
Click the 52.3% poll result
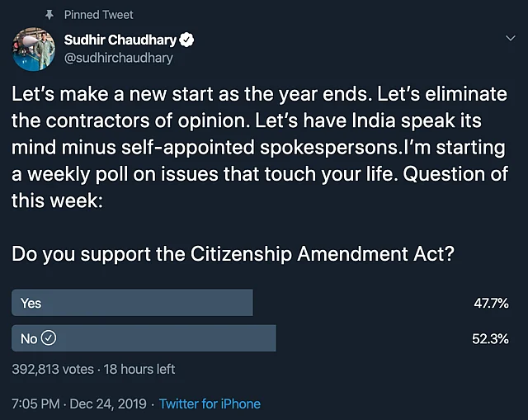[490, 339]
